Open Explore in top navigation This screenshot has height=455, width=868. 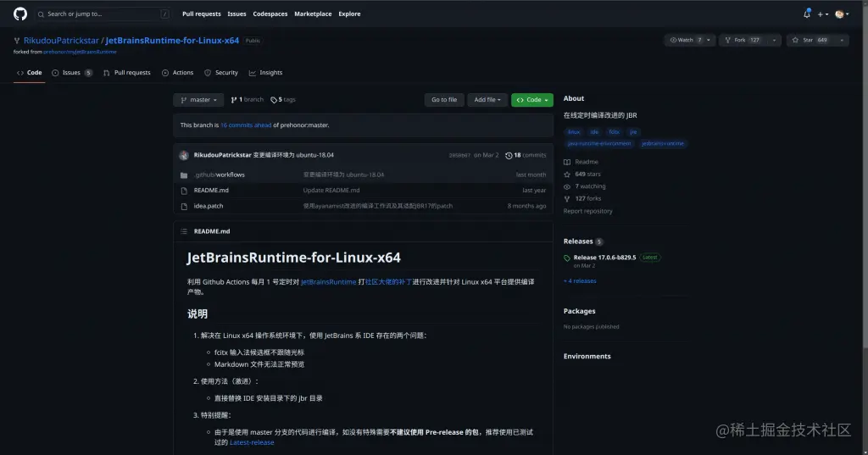point(349,14)
